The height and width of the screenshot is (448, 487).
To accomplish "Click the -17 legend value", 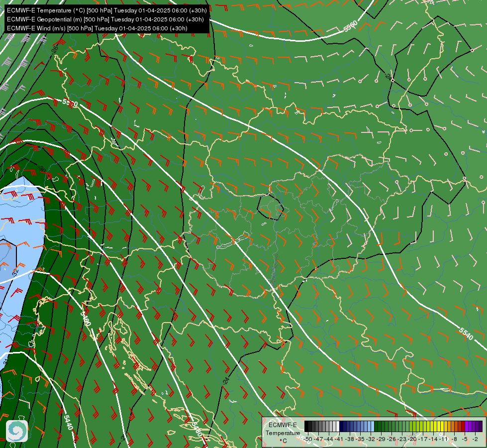I will tap(423, 439).
